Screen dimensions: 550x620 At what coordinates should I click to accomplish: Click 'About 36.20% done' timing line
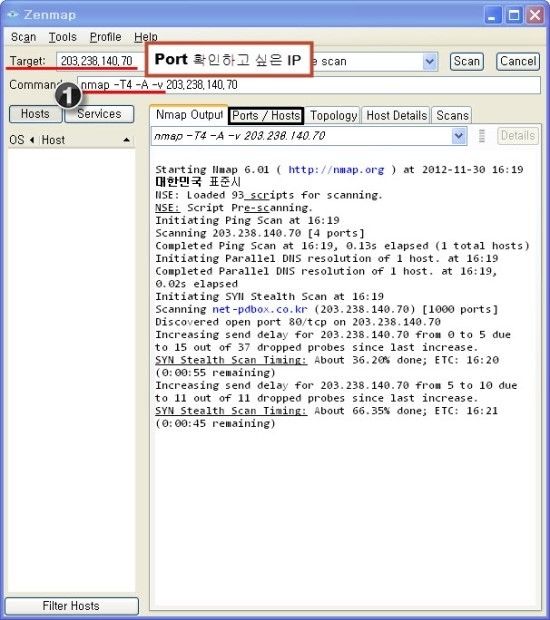coord(327,360)
